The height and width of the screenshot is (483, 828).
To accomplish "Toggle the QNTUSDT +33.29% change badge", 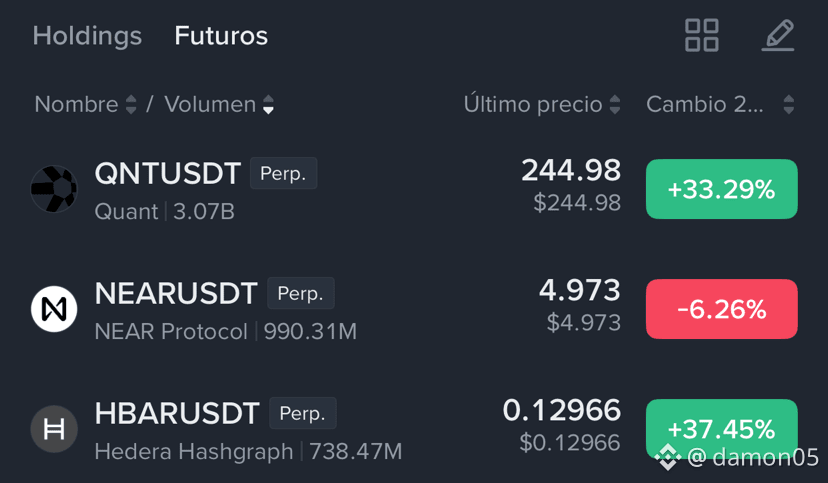I will (721, 189).
